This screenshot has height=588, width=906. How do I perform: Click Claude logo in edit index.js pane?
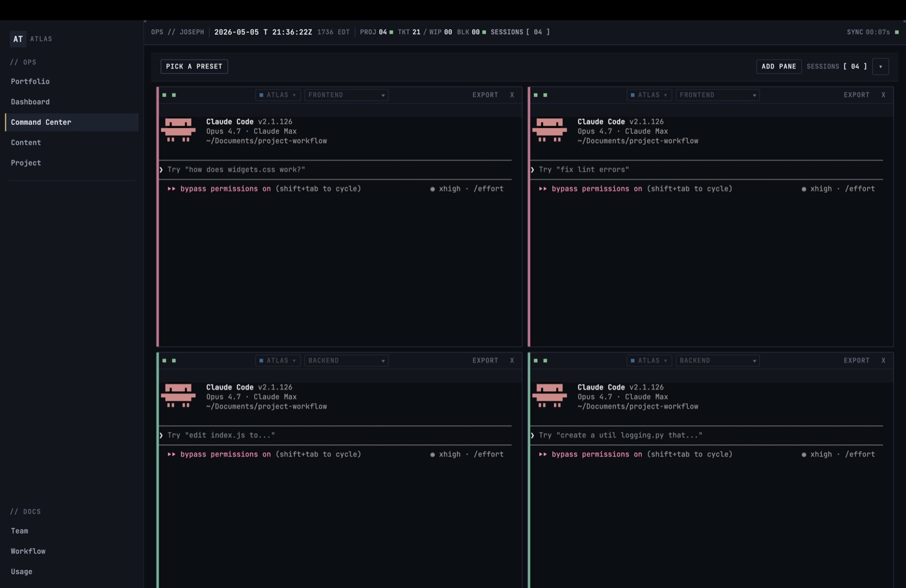(178, 396)
